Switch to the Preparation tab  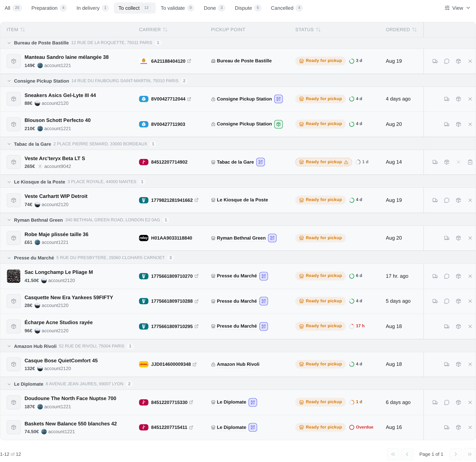49,8
